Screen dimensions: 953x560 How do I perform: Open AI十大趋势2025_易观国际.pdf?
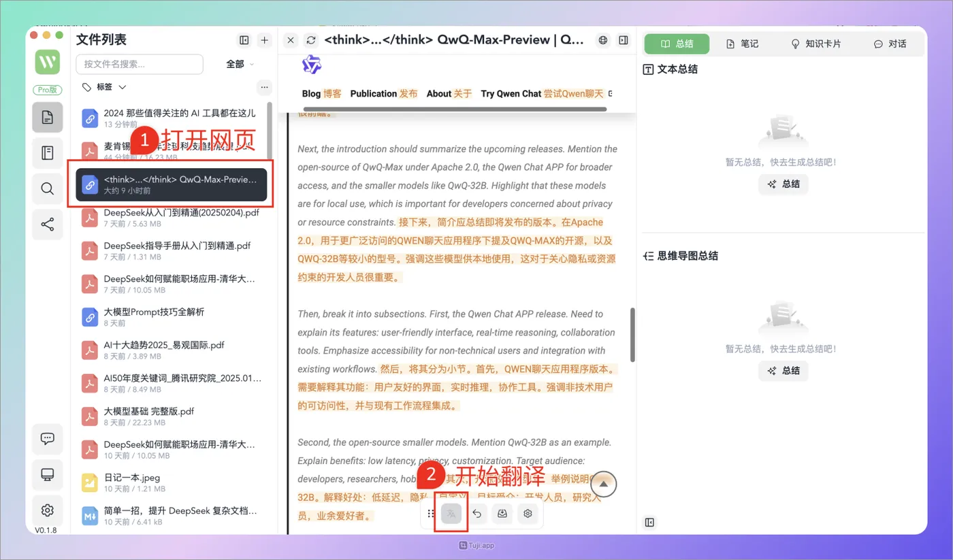[x=172, y=350]
